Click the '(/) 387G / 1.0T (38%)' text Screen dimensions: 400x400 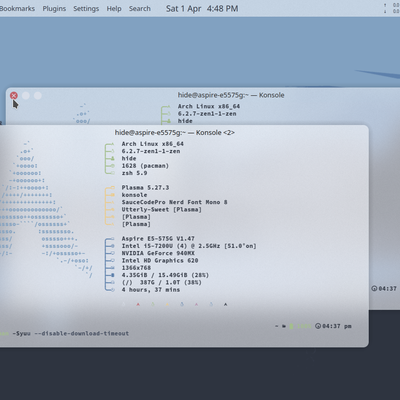(162, 283)
